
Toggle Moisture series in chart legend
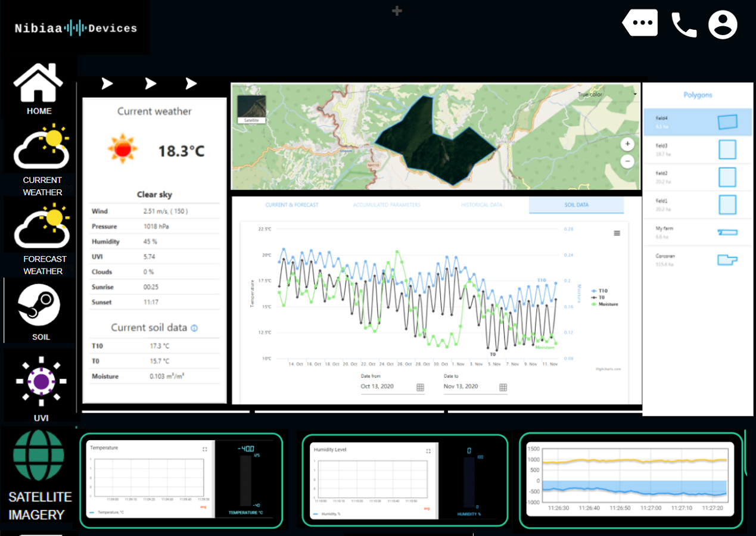(x=604, y=304)
